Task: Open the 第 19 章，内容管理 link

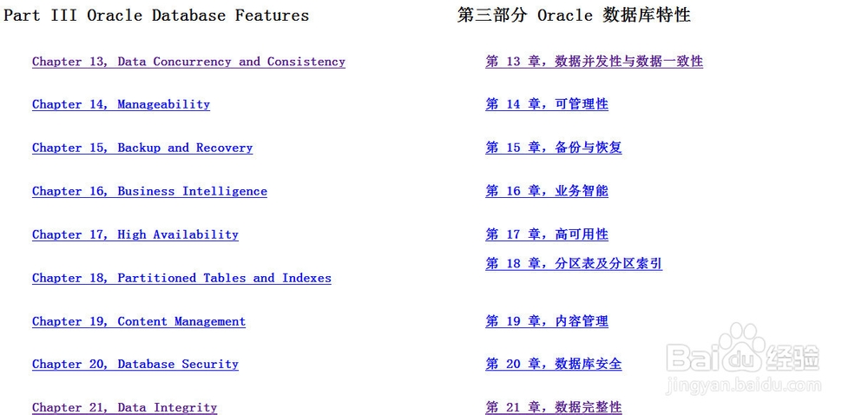Action: (x=547, y=321)
